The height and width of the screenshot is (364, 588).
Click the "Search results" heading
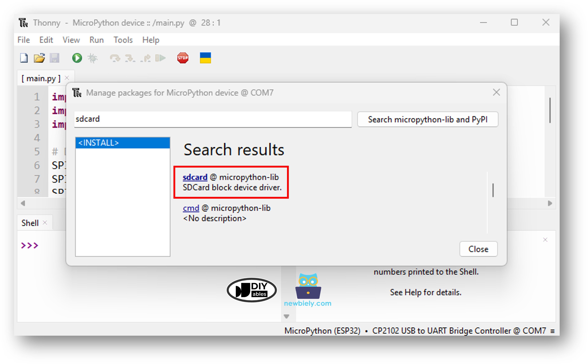click(234, 150)
